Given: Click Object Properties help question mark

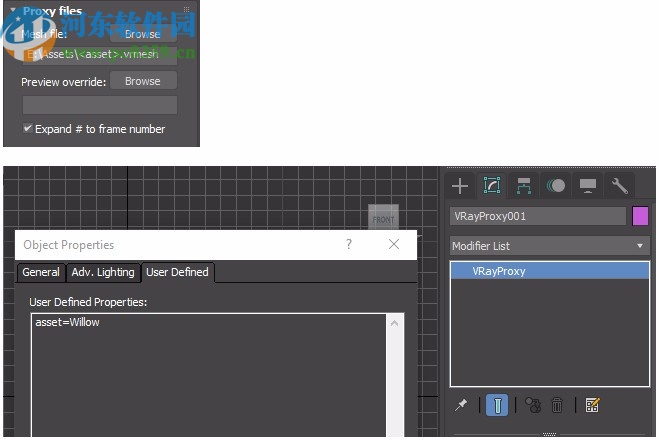Looking at the screenshot, I should 348,244.
